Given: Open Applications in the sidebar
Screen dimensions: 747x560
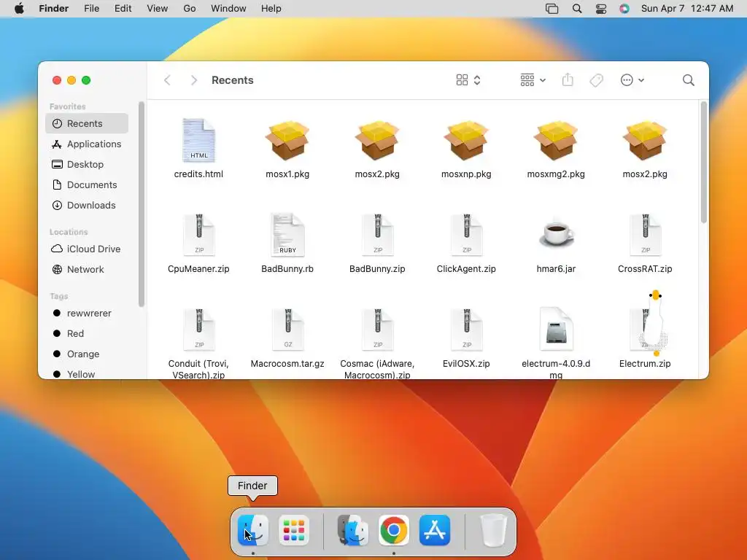Looking at the screenshot, I should tap(87, 144).
